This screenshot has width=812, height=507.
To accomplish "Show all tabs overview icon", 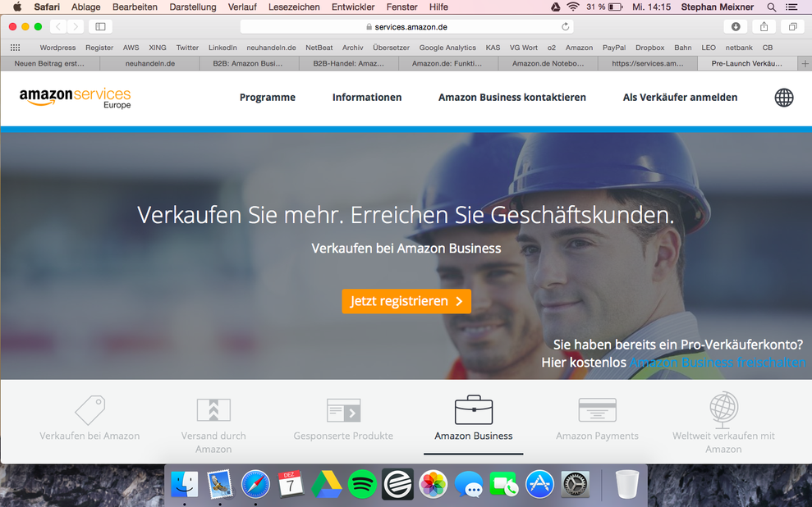I will (x=792, y=26).
